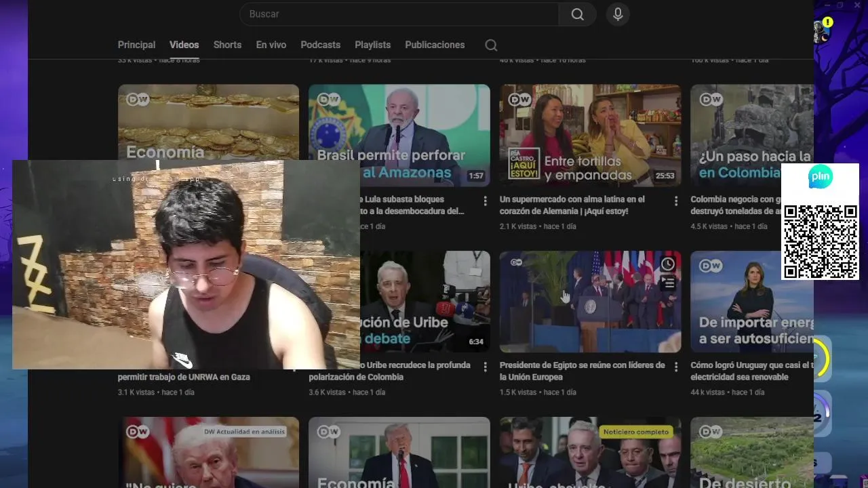Open three-dot menu for Un supermercado video
Screen dimensions: 868x488
(675, 201)
